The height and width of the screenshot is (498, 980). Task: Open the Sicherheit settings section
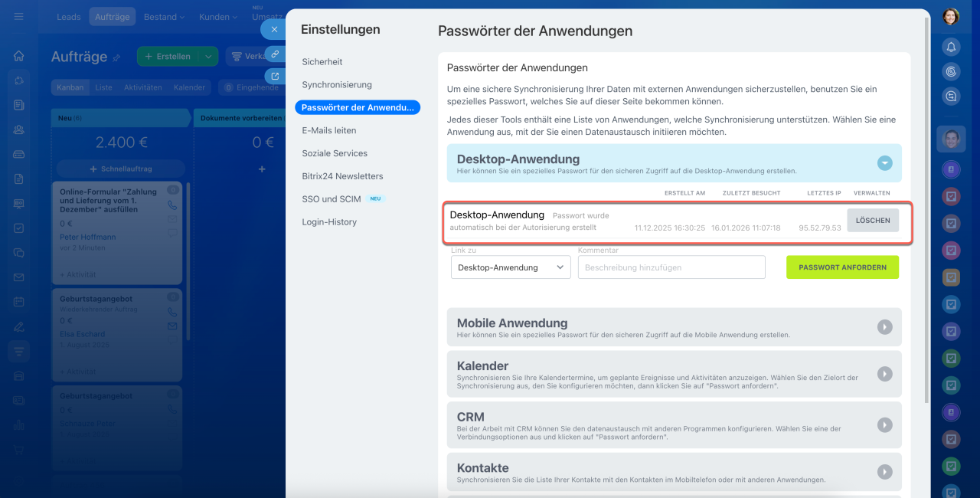(322, 61)
